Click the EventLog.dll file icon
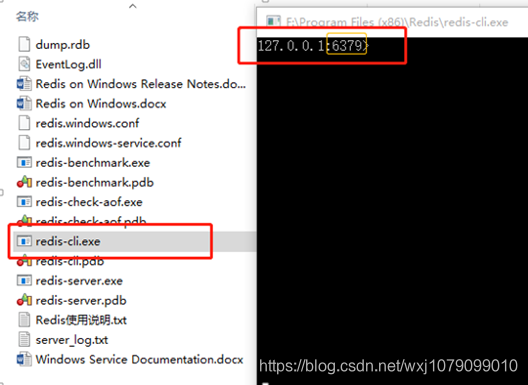 pos(24,64)
